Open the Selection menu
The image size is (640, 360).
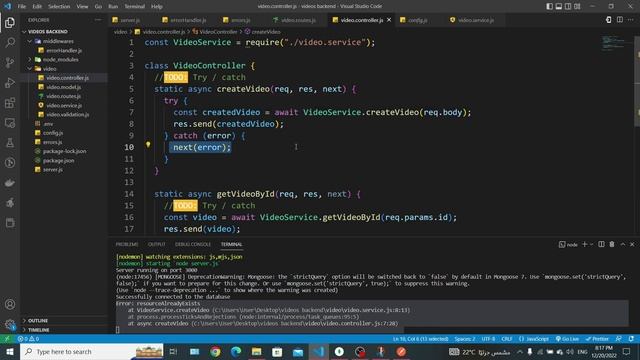(59, 6)
